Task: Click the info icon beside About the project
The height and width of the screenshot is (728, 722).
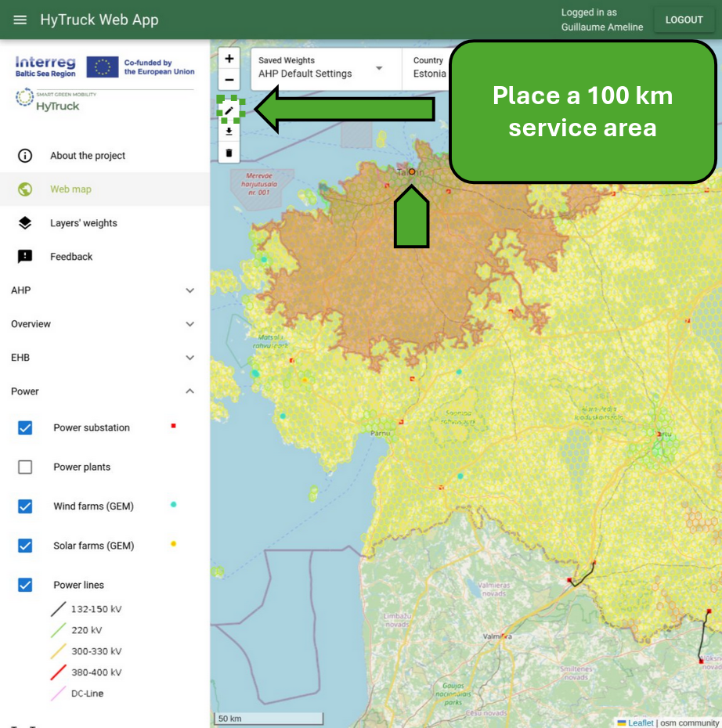Action: coord(25,156)
